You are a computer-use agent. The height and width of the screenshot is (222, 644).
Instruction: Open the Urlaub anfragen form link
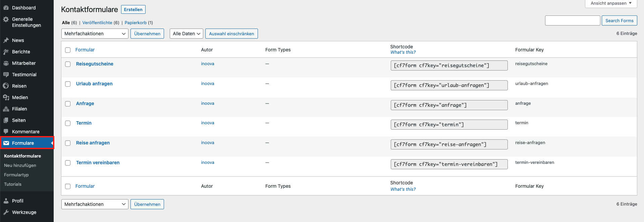point(94,84)
